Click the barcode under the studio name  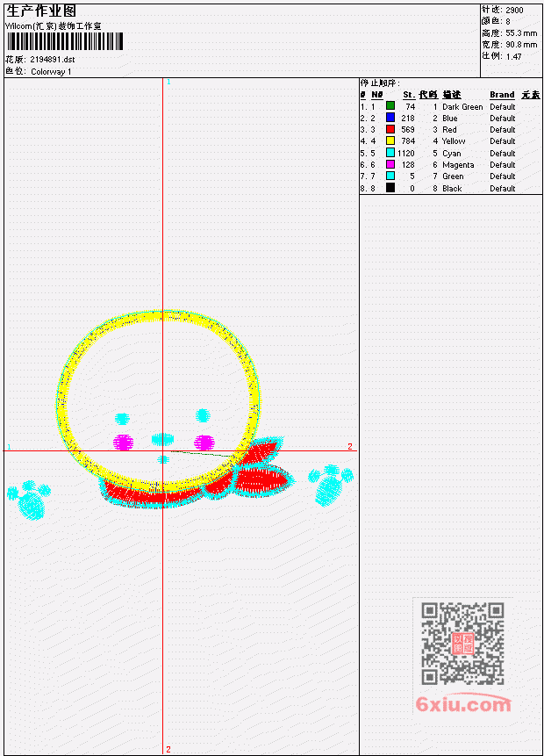pyautogui.click(x=65, y=41)
